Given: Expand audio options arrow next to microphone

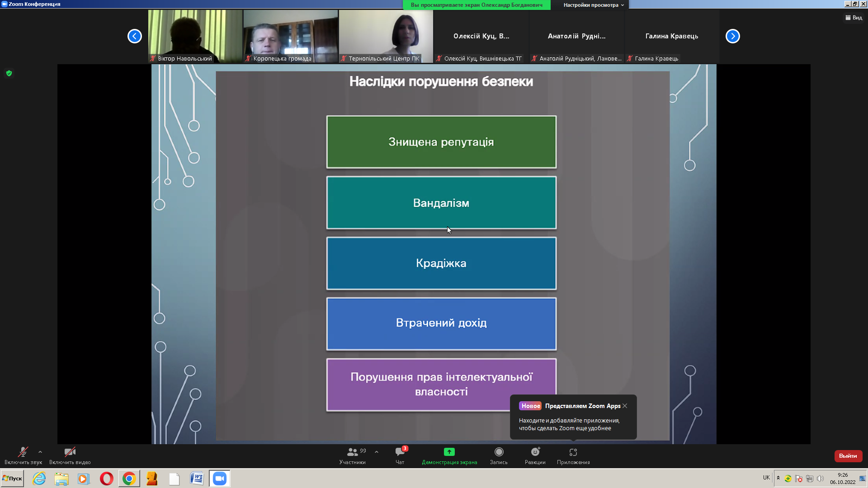Looking at the screenshot, I should [40, 452].
